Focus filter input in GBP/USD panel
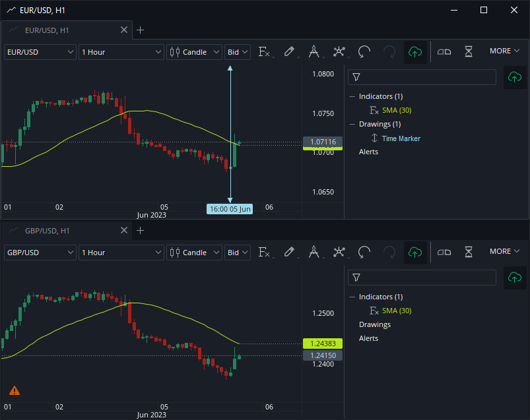Image resolution: width=530 pixels, height=420 pixels. point(422,278)
